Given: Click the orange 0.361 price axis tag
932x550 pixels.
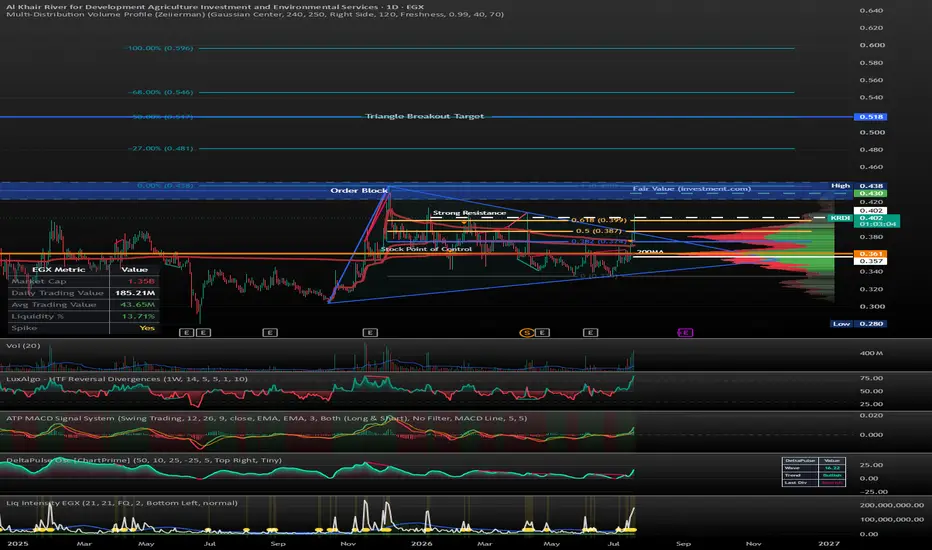Looking at the screenshot, I should tap(870, 254).
